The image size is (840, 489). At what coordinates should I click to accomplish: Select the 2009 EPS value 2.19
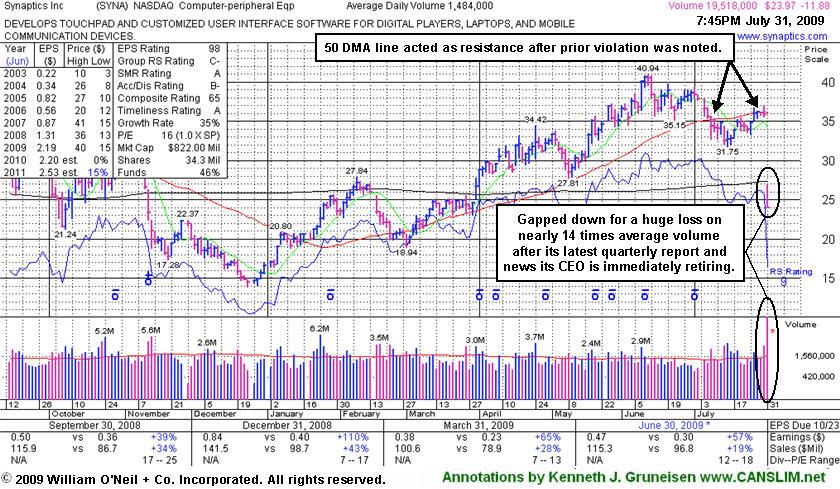[x=46, y=147]
